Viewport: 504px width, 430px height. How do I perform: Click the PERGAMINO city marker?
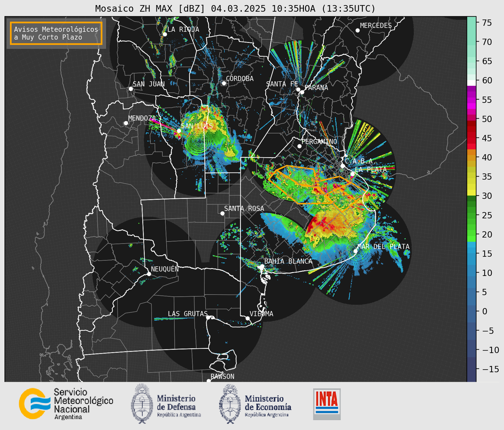point(299,146)
